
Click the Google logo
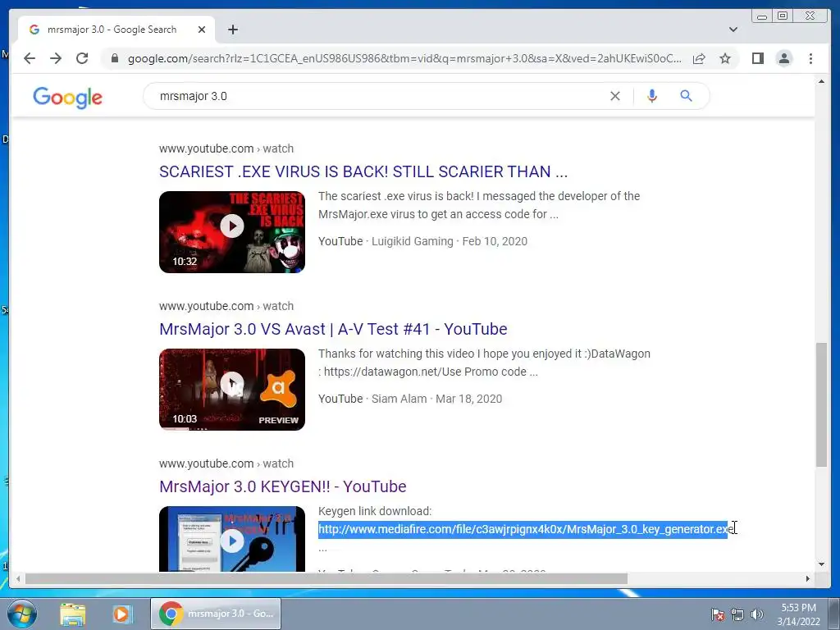(67, 97)
